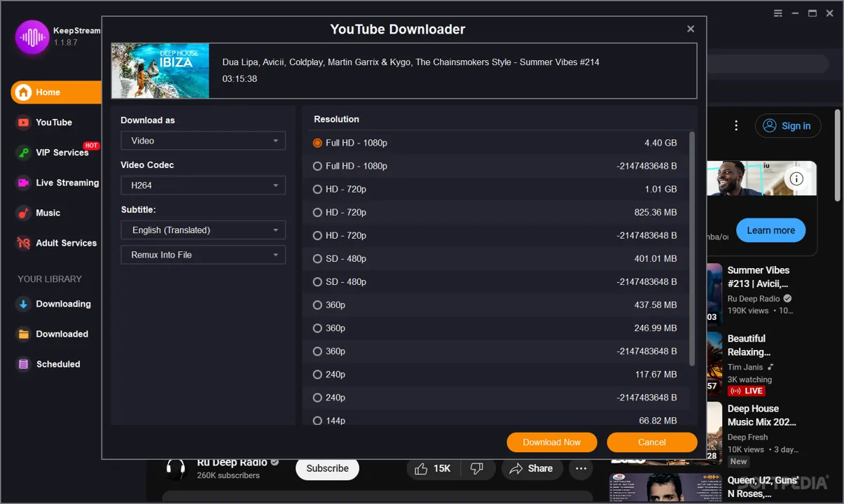Click the KeepStream logo icon
The width and height of the screenshot is (844, 504).
(33, 36)
